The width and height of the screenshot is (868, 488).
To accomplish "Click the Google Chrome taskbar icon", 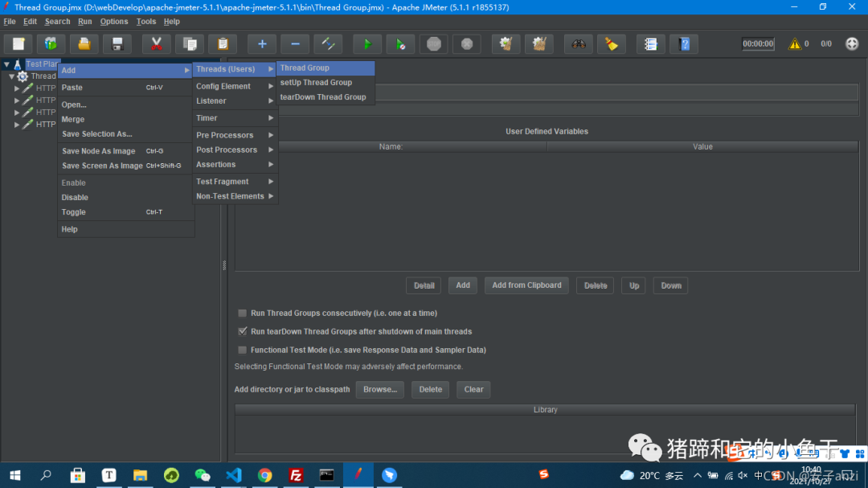I will (x=264, y=475).
